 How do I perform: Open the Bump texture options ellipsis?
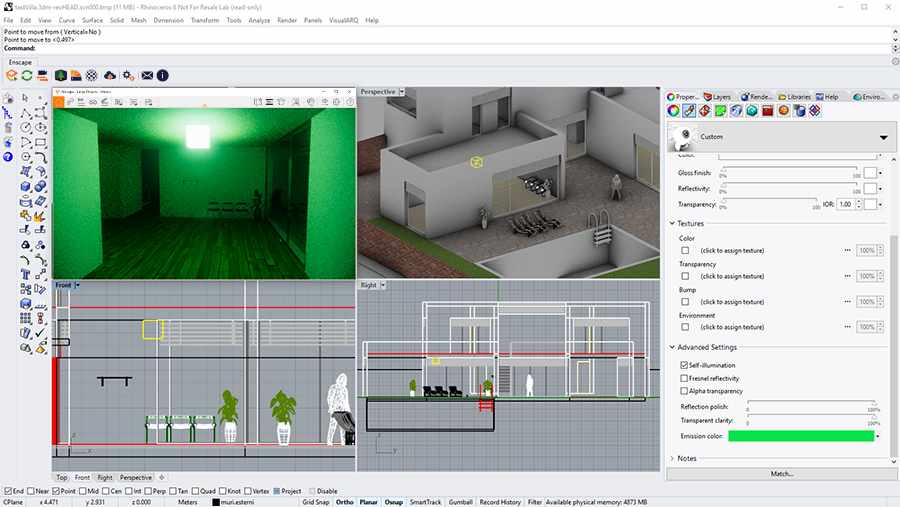tap(847, 301)
